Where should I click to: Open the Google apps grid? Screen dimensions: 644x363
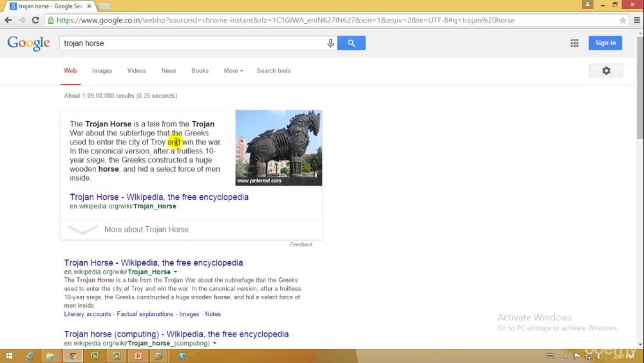pos(574,43)
